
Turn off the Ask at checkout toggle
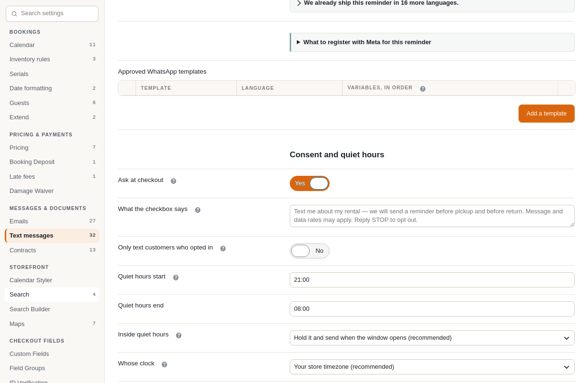(x=310, y=183)
